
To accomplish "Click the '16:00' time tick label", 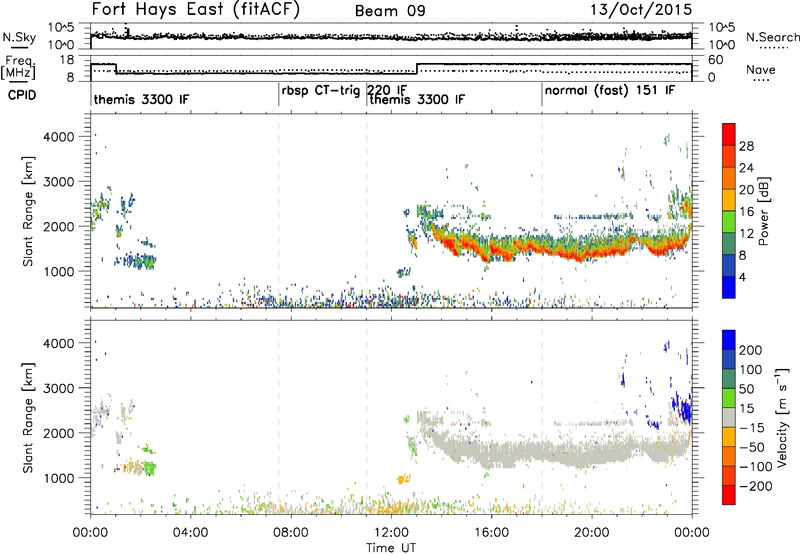I will pyautogui.click(x=491, y=533).
